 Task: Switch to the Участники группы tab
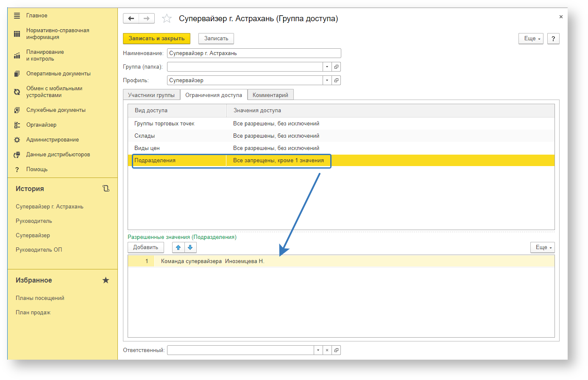click(x=151, y=95)
